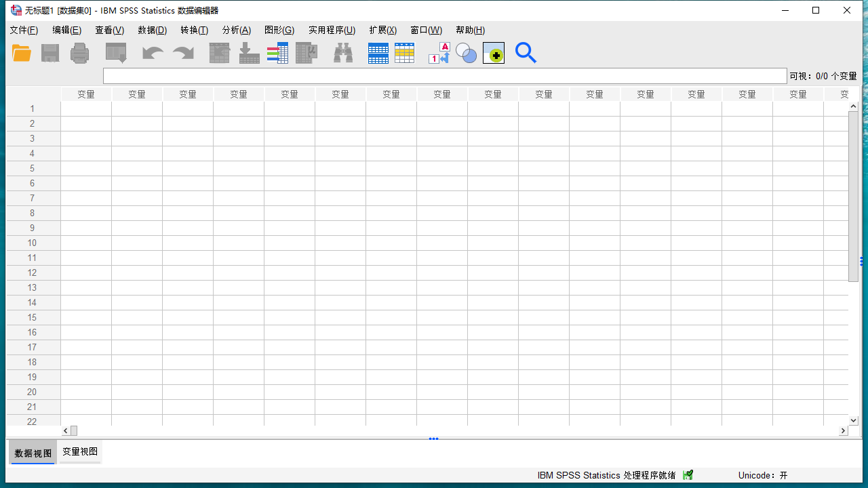Click the vertical scrollbar down arrow

[853, 420]
